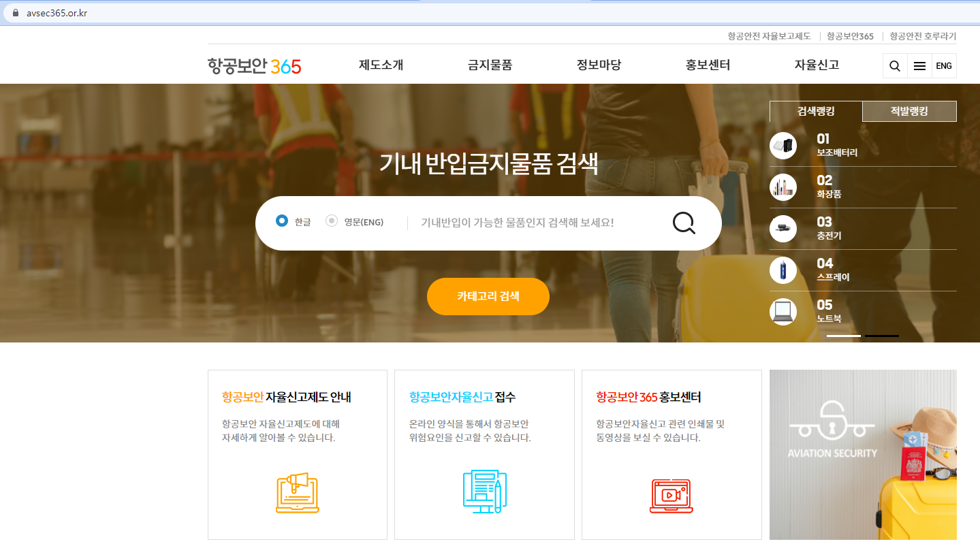Open the 정보마당 menu
The width and height of the screenshot is (980, 544).
[599, 65]
